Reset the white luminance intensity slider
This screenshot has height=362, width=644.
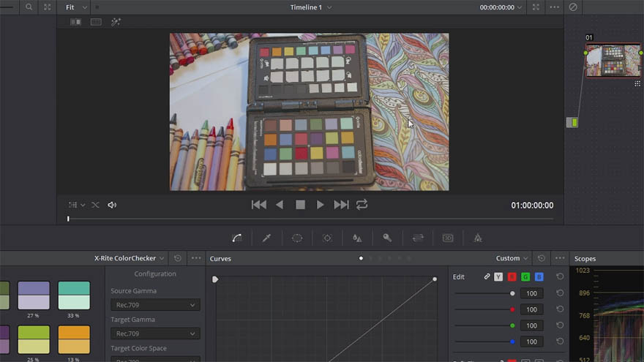click(x=560, y=293)
